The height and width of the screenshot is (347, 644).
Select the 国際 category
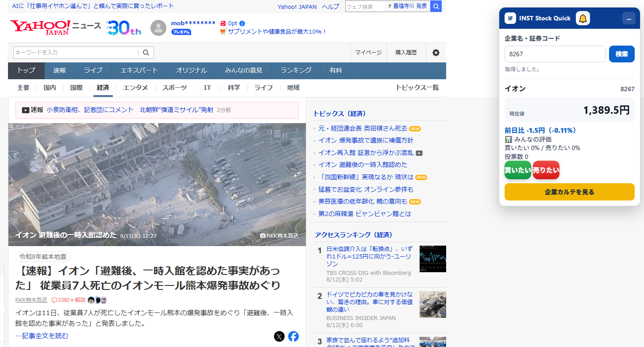(77, 88)
